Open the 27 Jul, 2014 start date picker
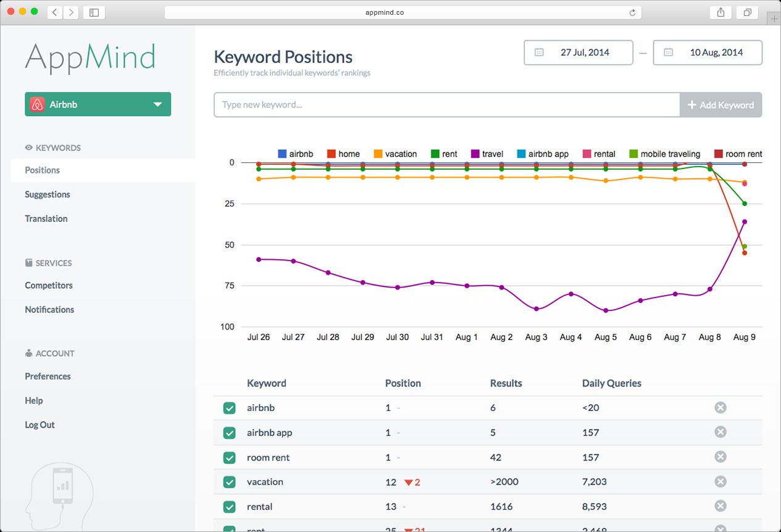The height and width of the screenshot is (532, 781). [578, 52]
